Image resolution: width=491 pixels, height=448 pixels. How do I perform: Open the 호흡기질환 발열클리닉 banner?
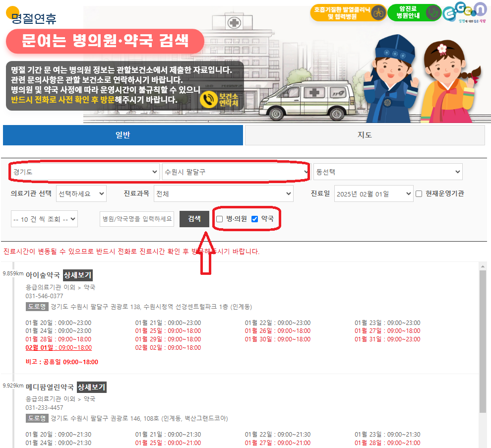point(347,12)
